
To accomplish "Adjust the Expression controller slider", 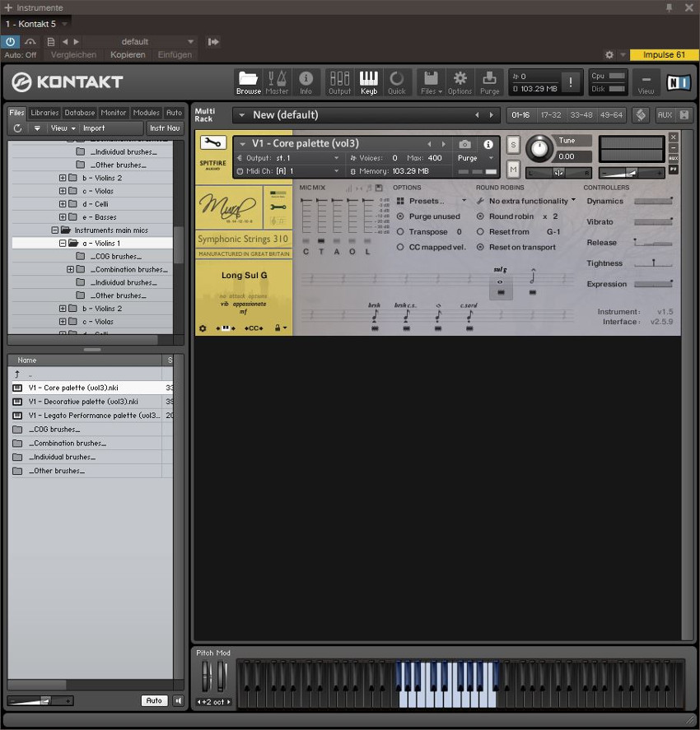I will click(653, 284).
